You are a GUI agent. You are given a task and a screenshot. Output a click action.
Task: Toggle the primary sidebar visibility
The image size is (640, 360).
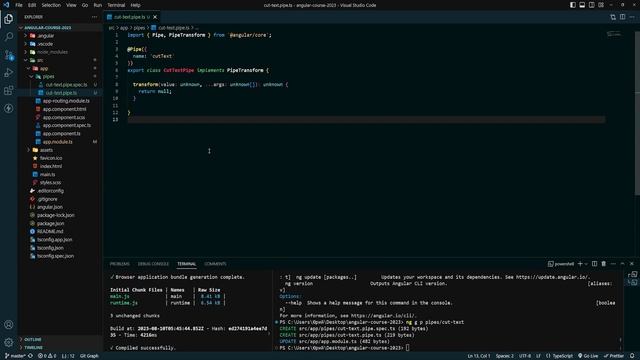pyautogui.click(x=573, y=5)
